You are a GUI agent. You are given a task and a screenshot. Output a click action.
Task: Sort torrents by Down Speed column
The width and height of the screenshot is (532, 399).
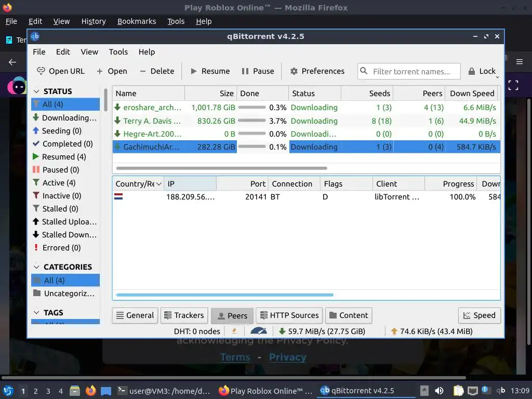point(472,94)
